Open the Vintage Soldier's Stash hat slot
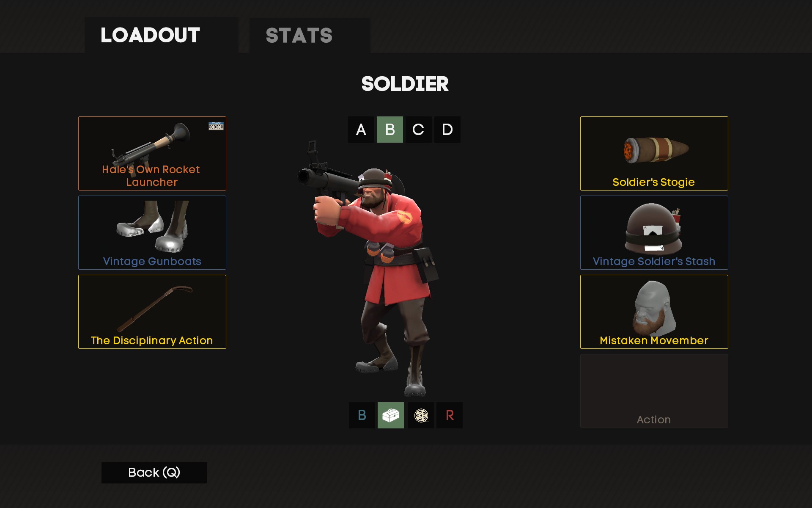This screenshot has height=508, width=812. [x=654, y=232]
